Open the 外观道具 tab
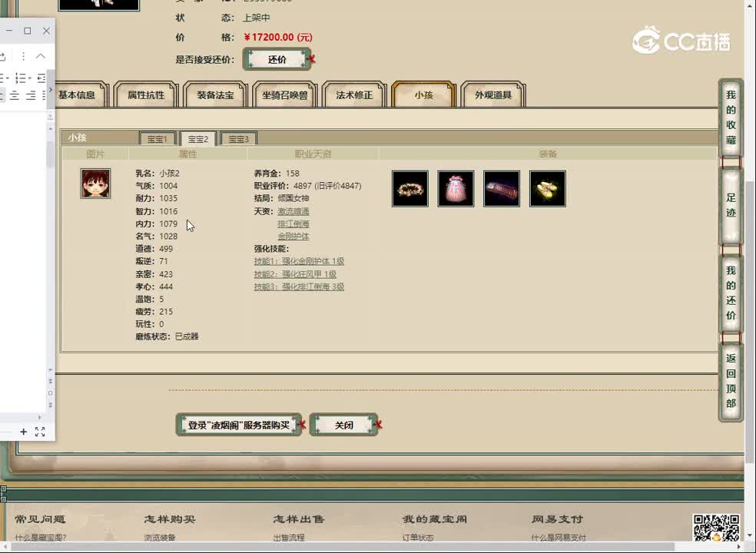756x553 pixels. 492,94
